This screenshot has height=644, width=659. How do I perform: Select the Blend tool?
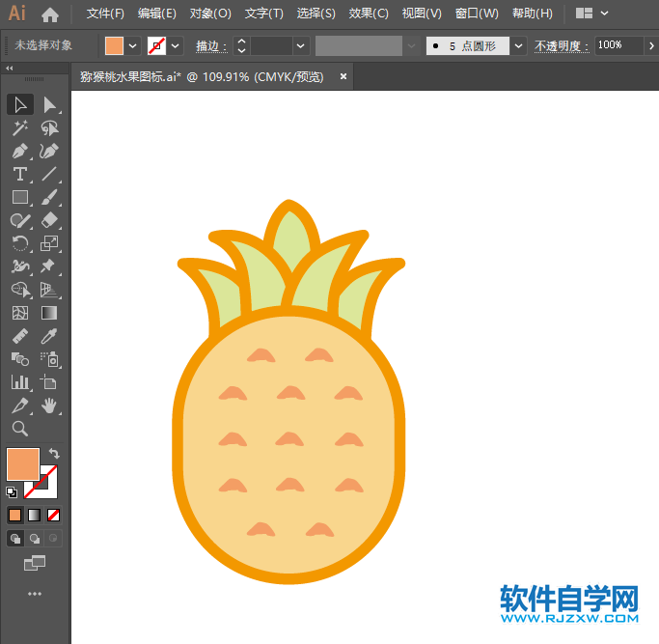[19, 359]
